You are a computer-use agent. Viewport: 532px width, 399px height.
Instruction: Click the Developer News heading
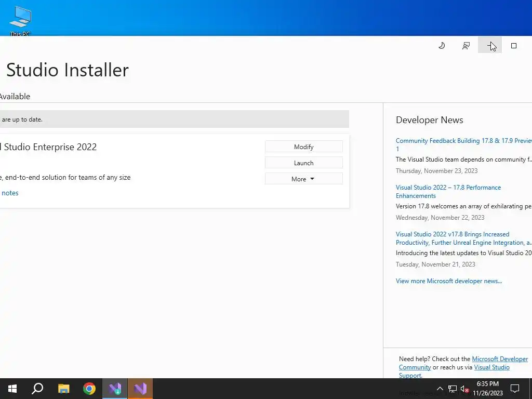[x=429, y=120]
